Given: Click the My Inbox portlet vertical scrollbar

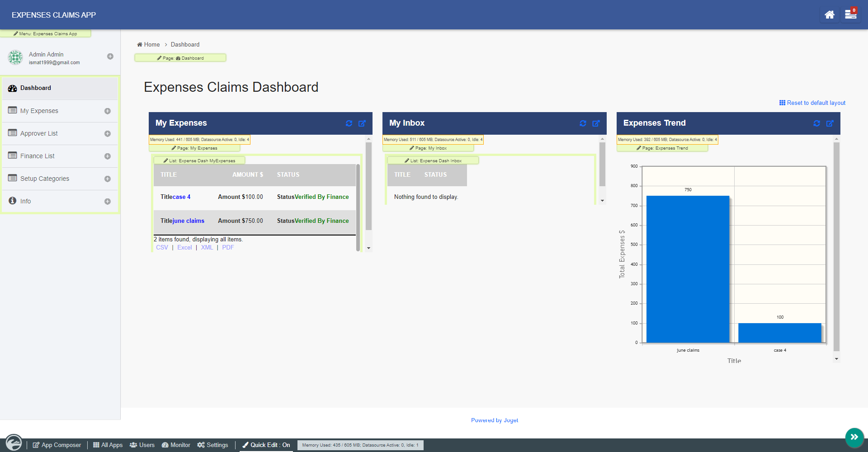Looking at the screenshot, I should pos(602,165).
